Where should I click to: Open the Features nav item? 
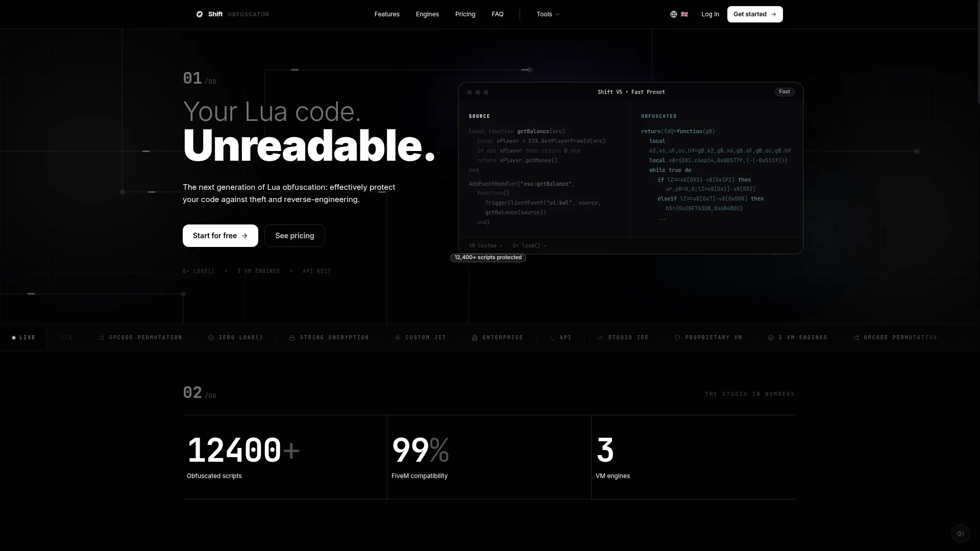pyautogui.click(x=387, y=14)
